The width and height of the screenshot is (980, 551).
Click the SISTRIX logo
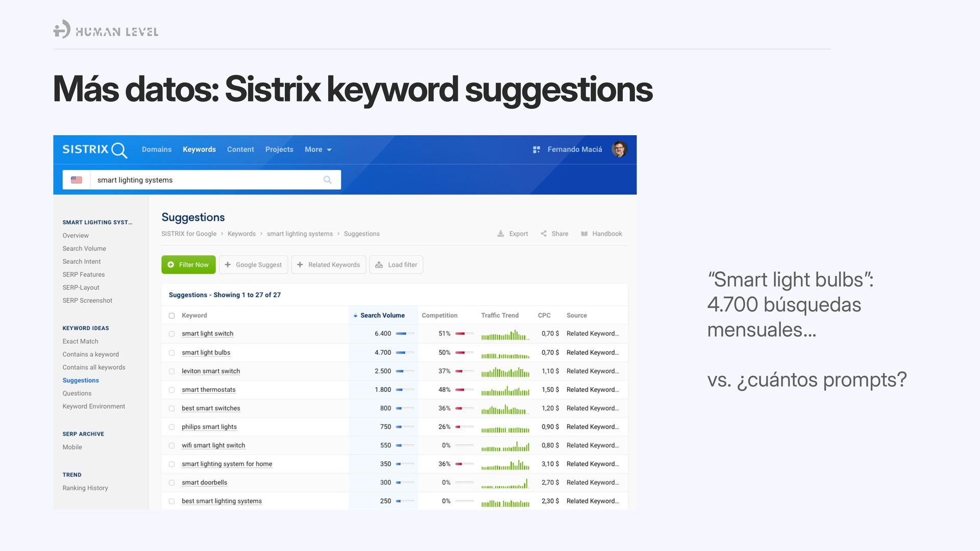[x=94, y=149]
